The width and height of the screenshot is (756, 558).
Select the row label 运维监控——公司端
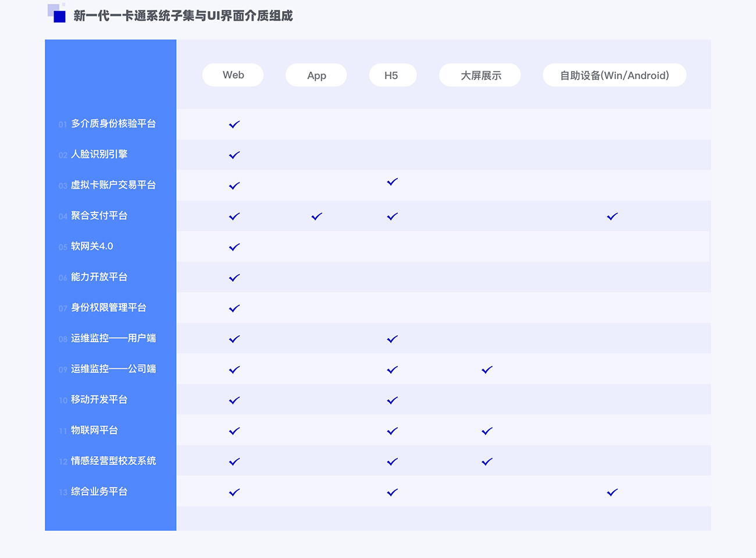tap(113, 369)
